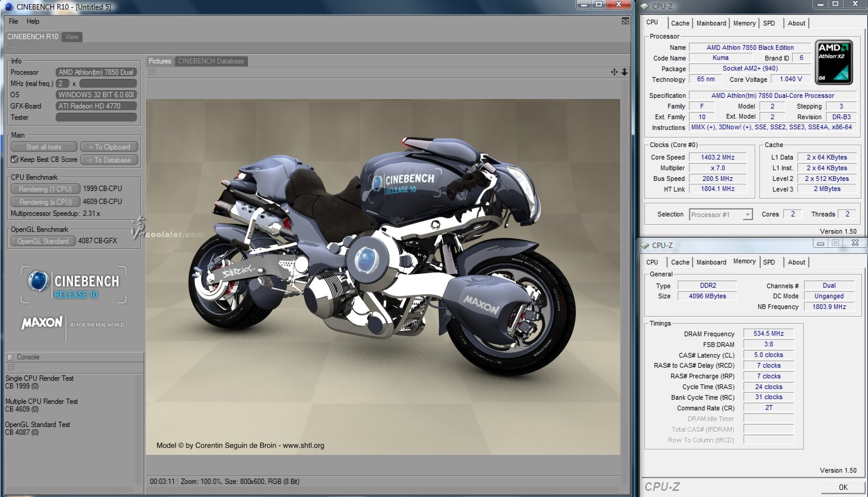Screen dimensions: 868x497
Task: Open the Processor #1 selection dropdown
Action: (x=721, y=215)
